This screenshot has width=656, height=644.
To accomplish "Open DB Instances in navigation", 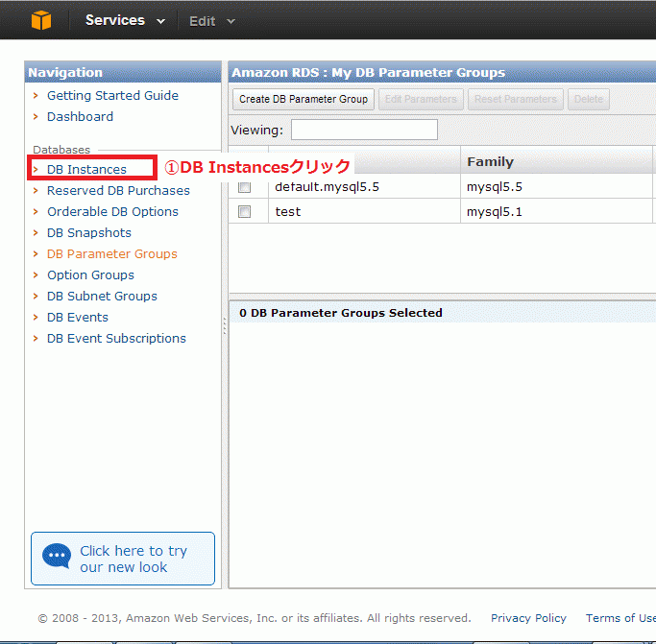I will pyautogui.click(x=86, y=169).
